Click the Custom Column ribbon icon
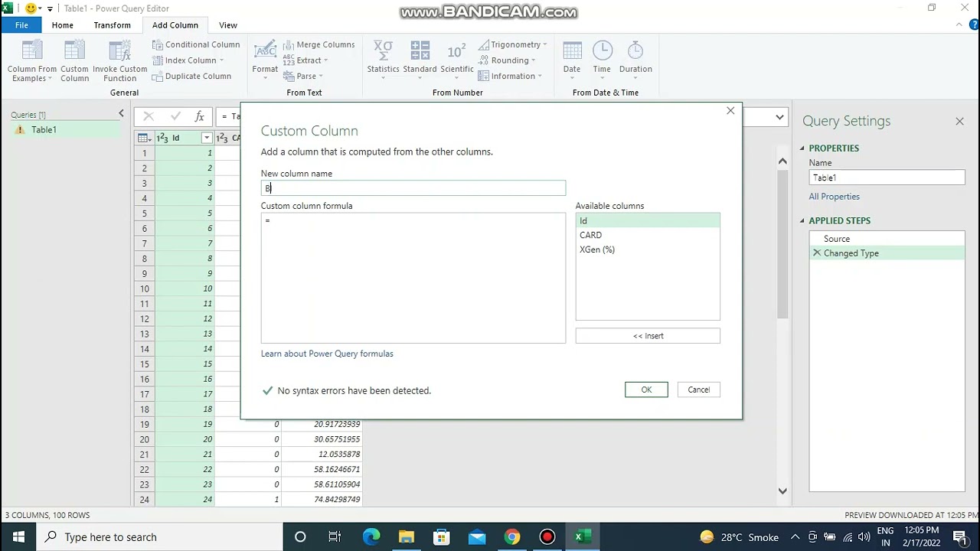Image resolution: width=980 pixels, height=551 pixels. (x=75, y=51)
